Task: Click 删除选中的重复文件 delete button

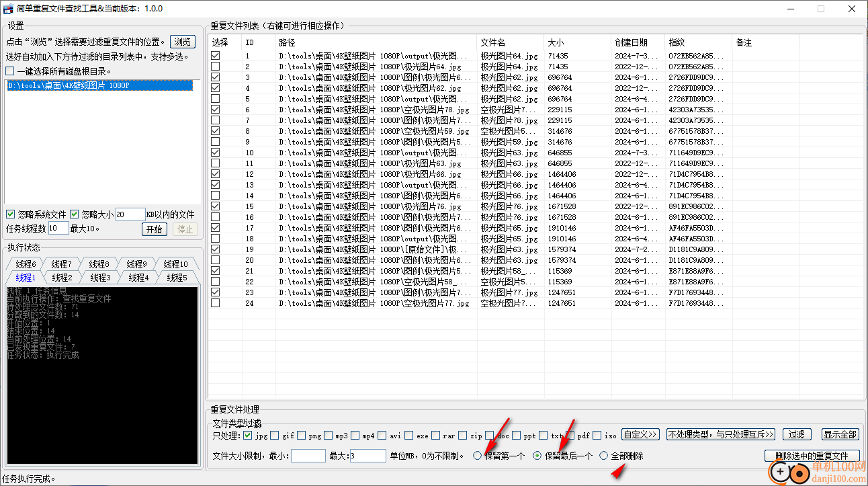Action: tap(812, 456)
